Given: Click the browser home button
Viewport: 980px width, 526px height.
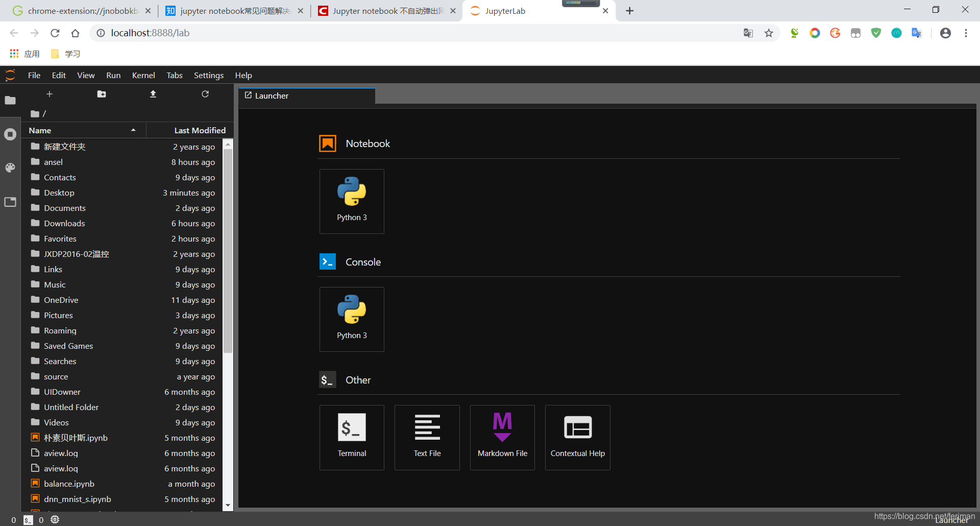Looking at the screenshot, I should point(76,33).
